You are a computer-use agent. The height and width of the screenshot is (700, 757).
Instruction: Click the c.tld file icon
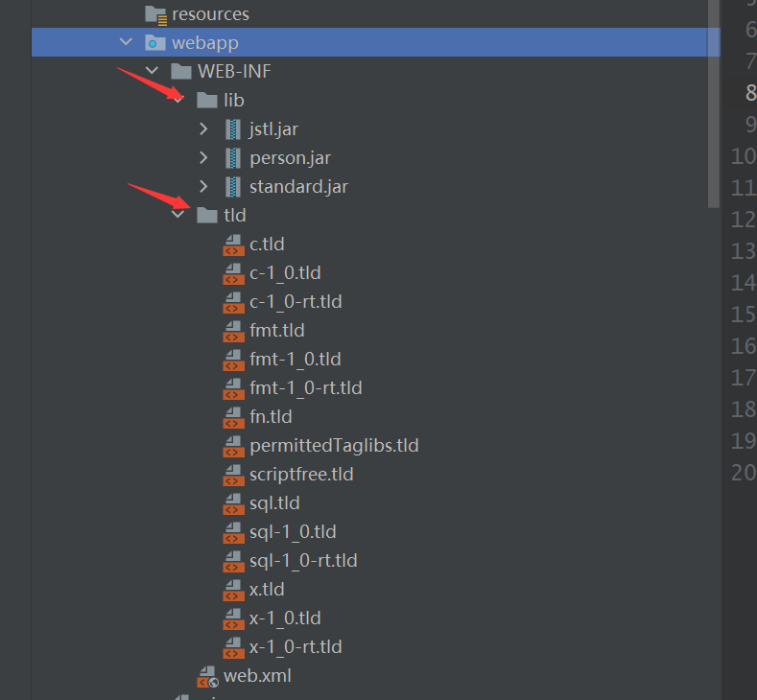tap(233, 245)
